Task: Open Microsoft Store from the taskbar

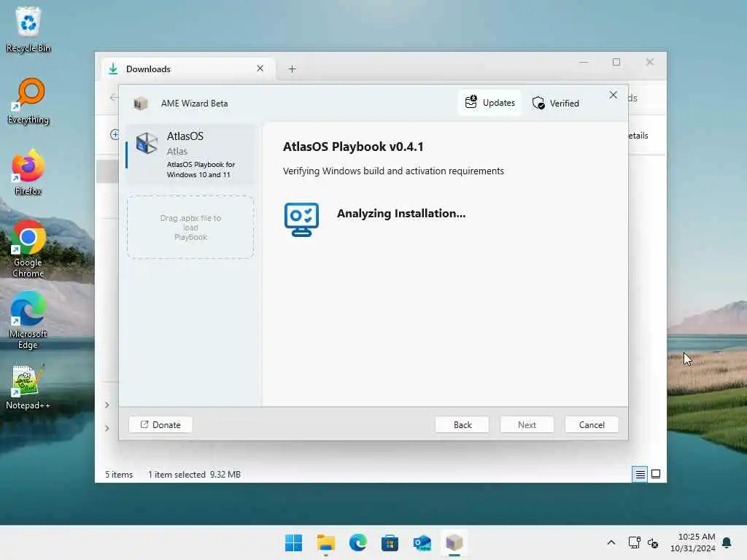Action: [390, 542]
